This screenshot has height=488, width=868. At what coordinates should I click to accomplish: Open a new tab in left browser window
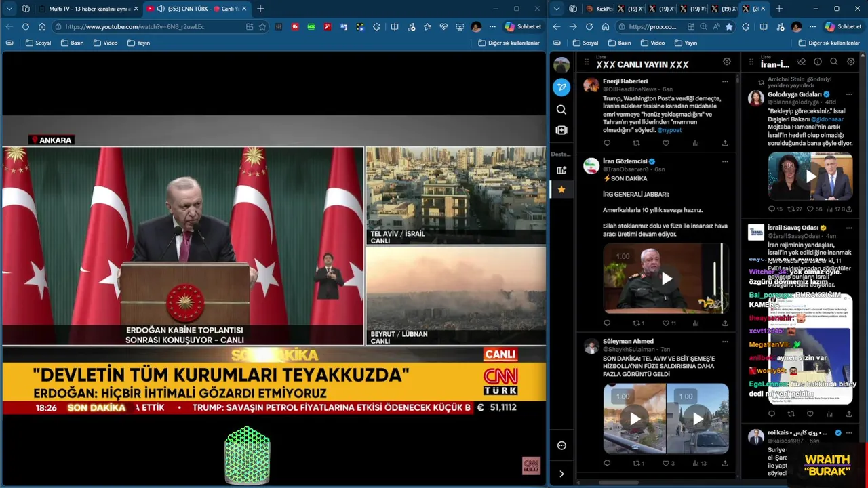point(260,9)
